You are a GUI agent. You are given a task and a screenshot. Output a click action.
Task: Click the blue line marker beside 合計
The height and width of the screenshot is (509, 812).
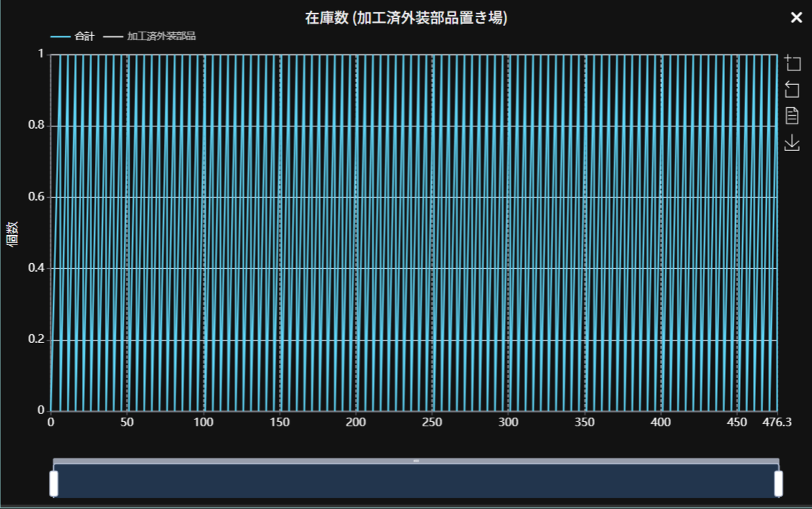[x=60, y=36]
